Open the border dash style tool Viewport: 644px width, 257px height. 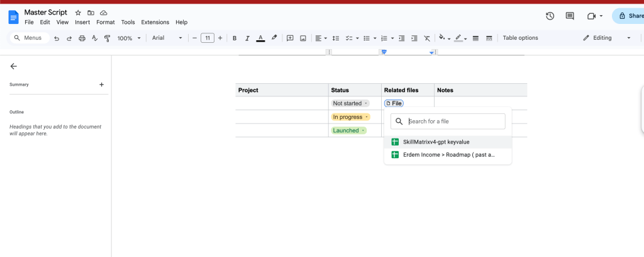click(x=489, y=38)
